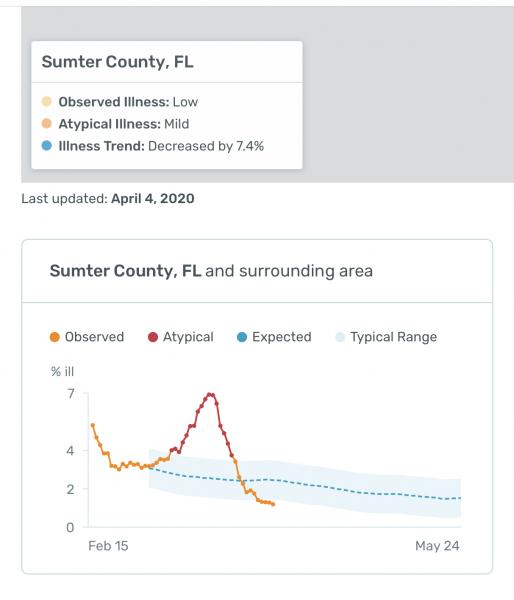Image resolution: width=514 pixels, height=600 pixels.
Task: Click the Typical Range legend swatch
Action: click(x=340, y=337)
